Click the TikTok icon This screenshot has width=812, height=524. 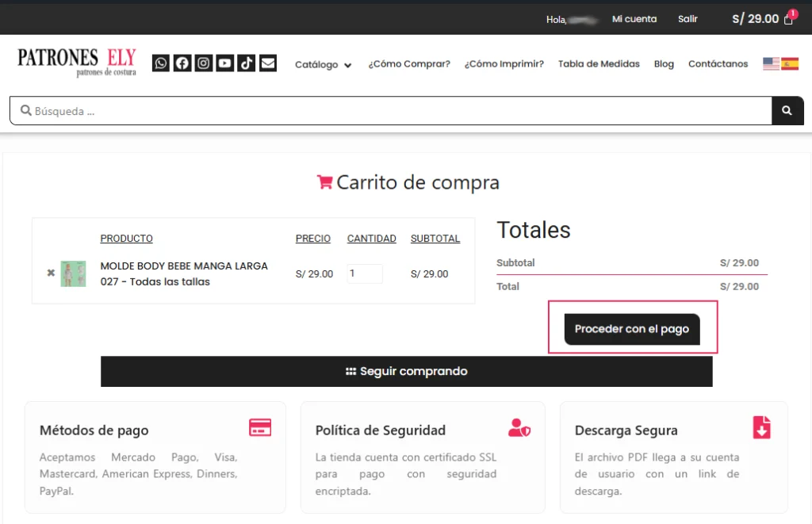coord(247,63)
